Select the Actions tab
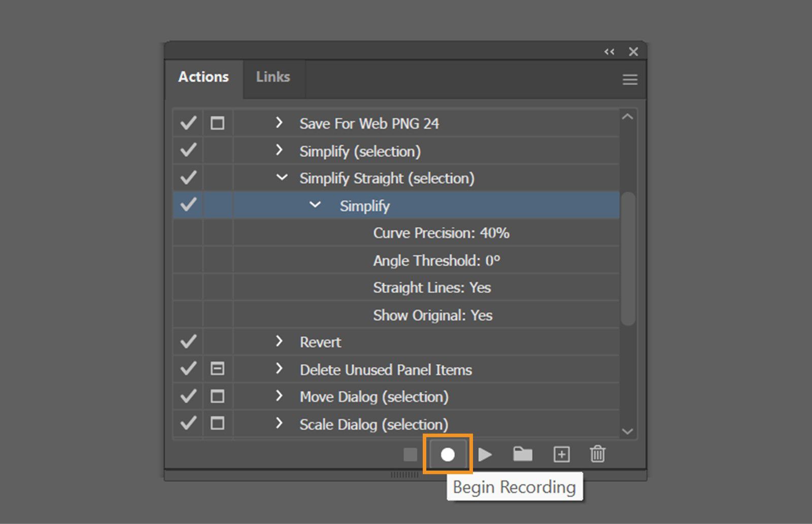812x524 pixels. (x=203, y=77)
